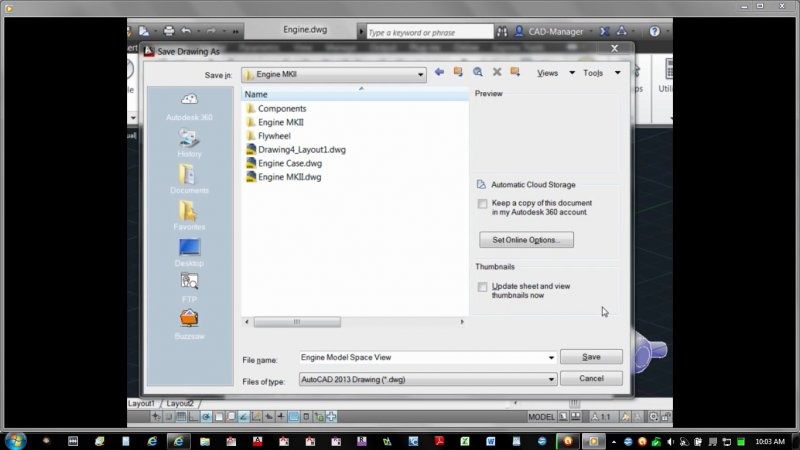Image resolution: width=800 pixels, height=450 pixels.
Task: Open the Tools dropdown menu
Action: click(602, 73)
